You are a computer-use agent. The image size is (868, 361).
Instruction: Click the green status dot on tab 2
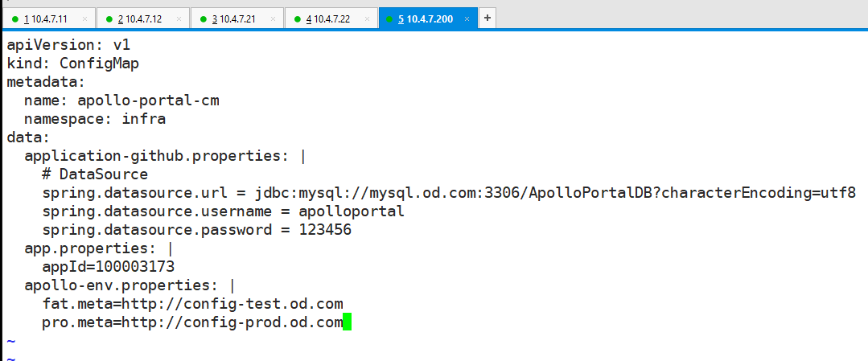tap(109, 18)
